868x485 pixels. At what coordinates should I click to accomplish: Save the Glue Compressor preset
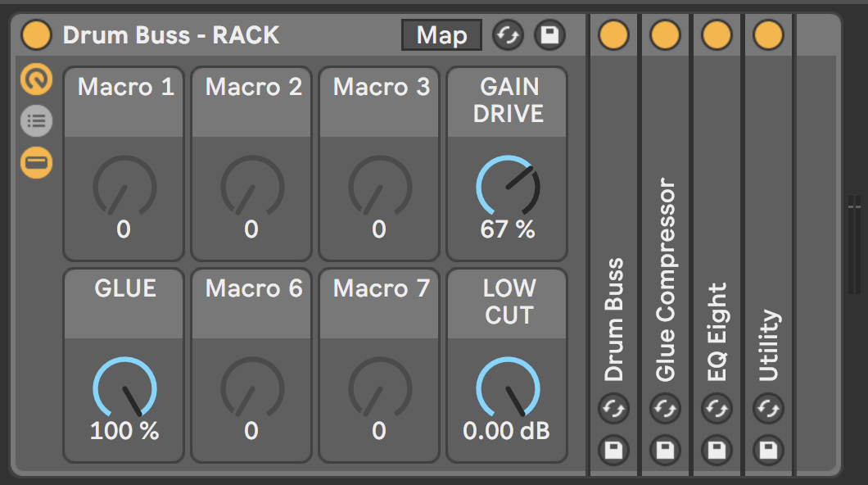[665, 450]
